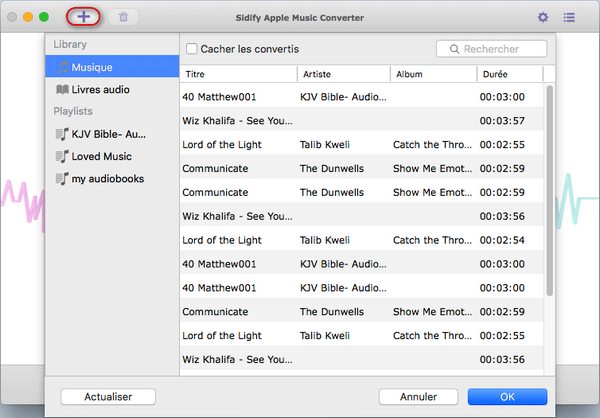Select the first 40 Matthew001 track row
Viewport: 600px width, 418px height.
pos(362,97)
